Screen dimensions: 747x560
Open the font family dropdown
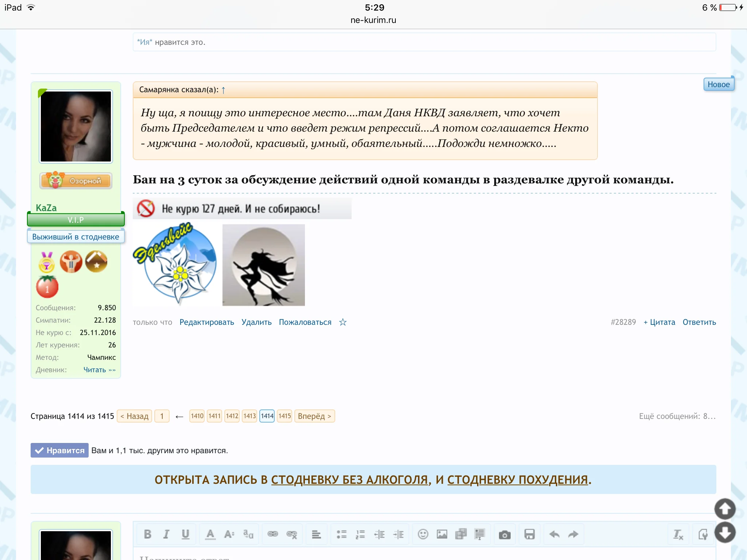click(x=248, y=534)
